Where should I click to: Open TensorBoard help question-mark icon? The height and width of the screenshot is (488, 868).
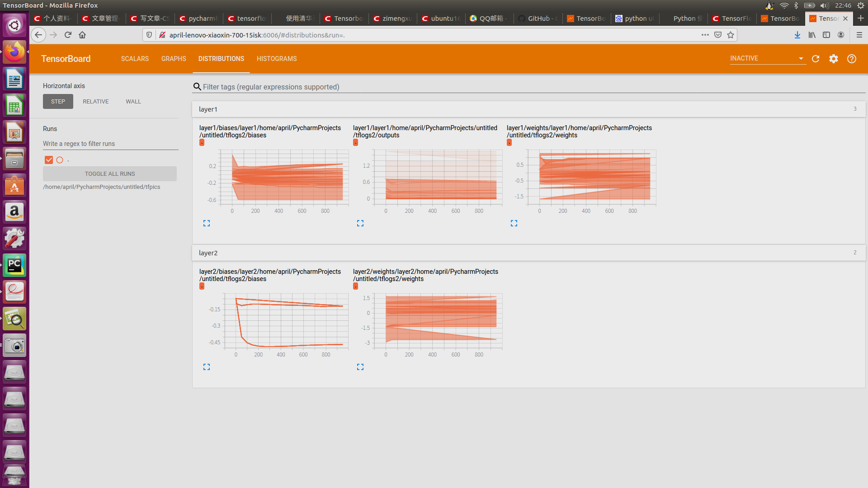click(852, 59)
